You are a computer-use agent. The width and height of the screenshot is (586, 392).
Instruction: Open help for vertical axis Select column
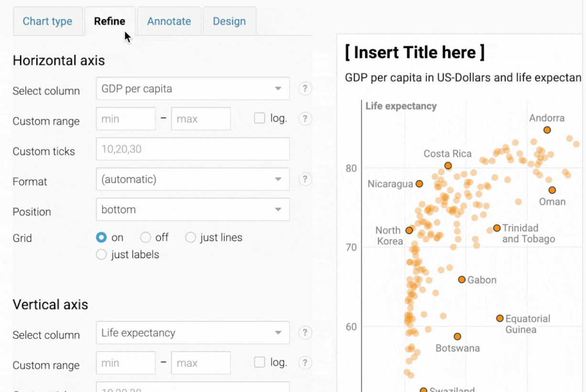[x=305, y=333]
